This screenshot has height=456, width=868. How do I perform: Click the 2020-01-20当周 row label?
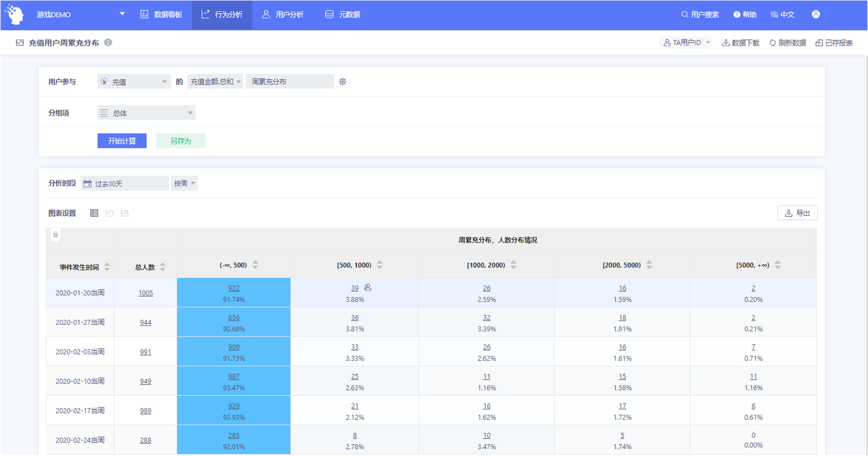(80, 293)
